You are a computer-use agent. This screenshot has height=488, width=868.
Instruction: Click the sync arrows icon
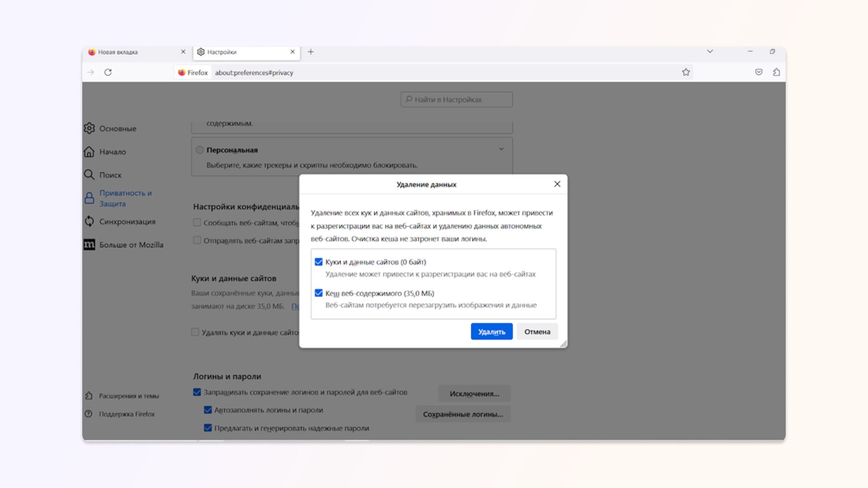coord(89,221)
